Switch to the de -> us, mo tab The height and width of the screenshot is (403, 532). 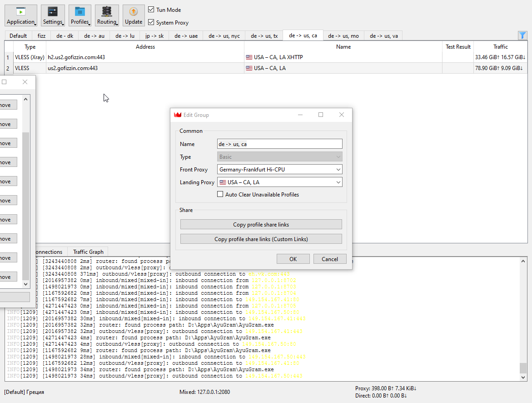pyautogui.click(x=343, y=35)
